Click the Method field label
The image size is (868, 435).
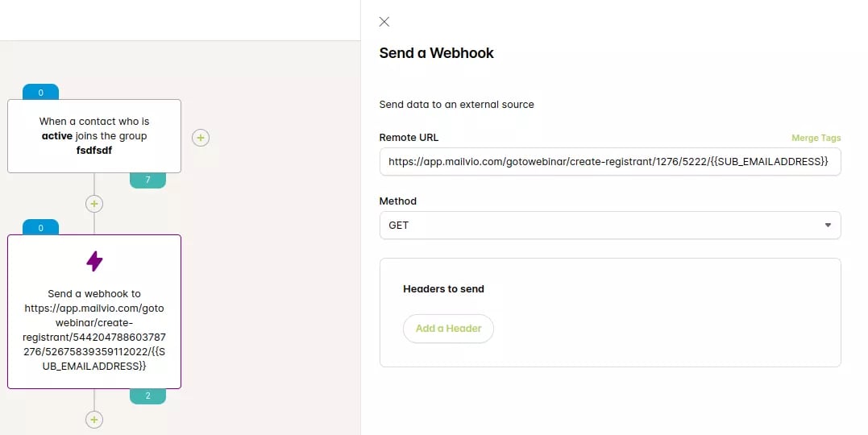point(398,201)
